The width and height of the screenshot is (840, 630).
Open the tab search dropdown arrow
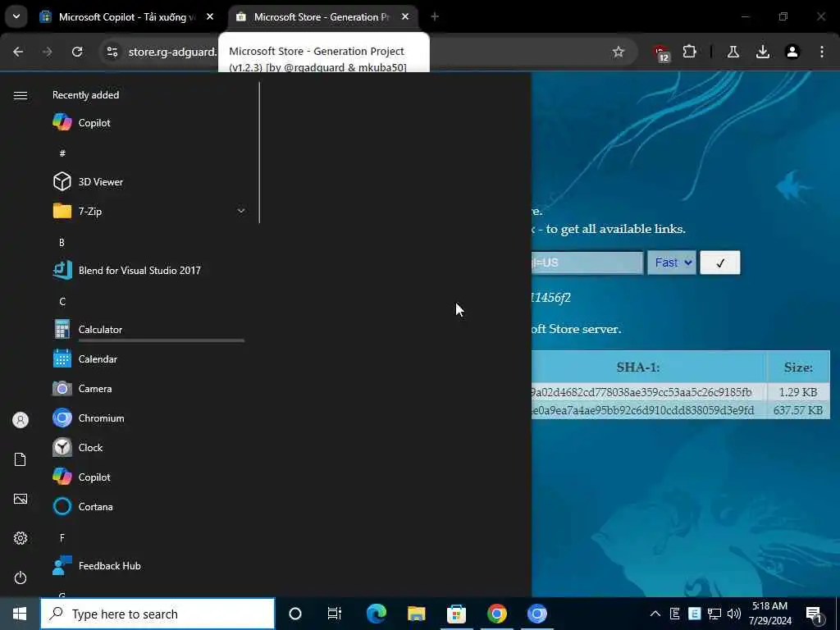(16, 16)
